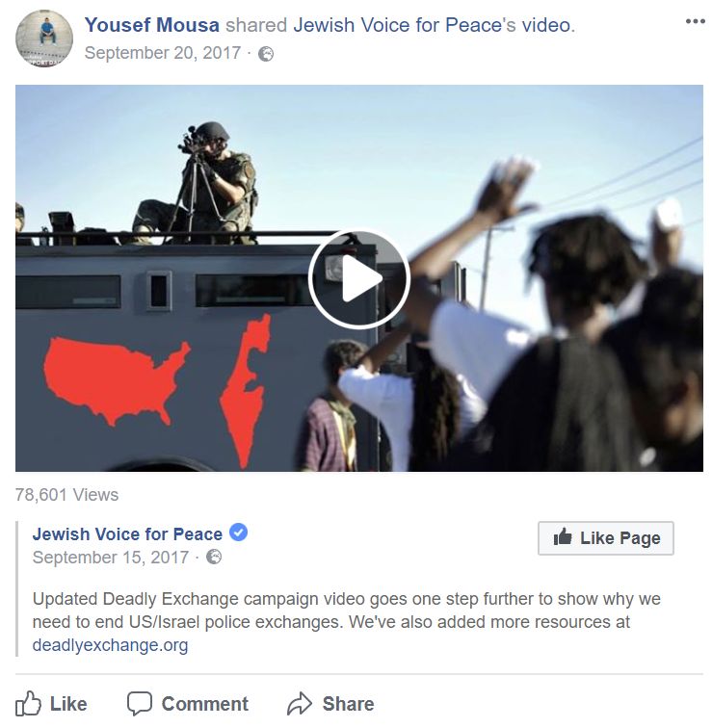Open the three-dot post options menu

click(695, 21)
